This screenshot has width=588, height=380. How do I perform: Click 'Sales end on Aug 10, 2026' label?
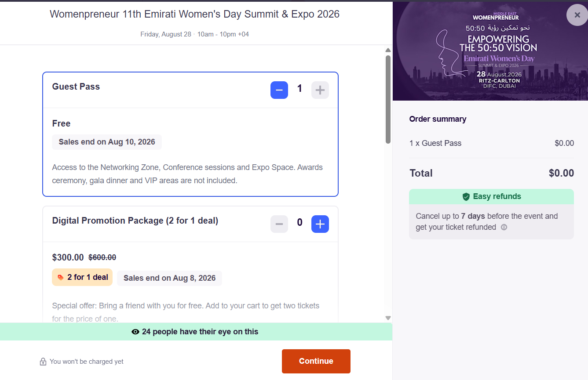click(107, 142)
